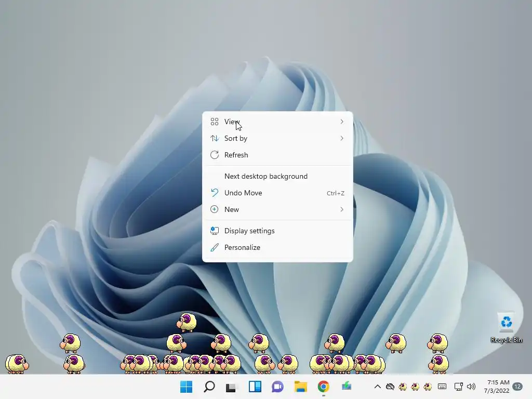Click the green app icon beside Chrome
The image size is (532, 399).
click(x=347, y=386)
